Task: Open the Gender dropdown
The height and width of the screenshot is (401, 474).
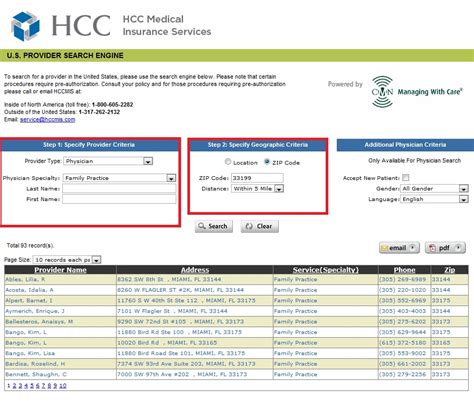Action: point(434,189)
